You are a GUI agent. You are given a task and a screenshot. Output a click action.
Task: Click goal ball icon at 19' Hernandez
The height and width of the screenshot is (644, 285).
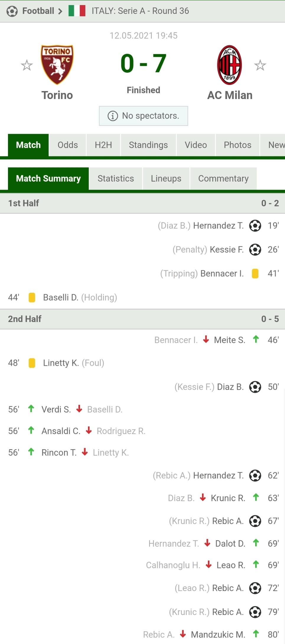pyautogui.click(x=255, y=226)
